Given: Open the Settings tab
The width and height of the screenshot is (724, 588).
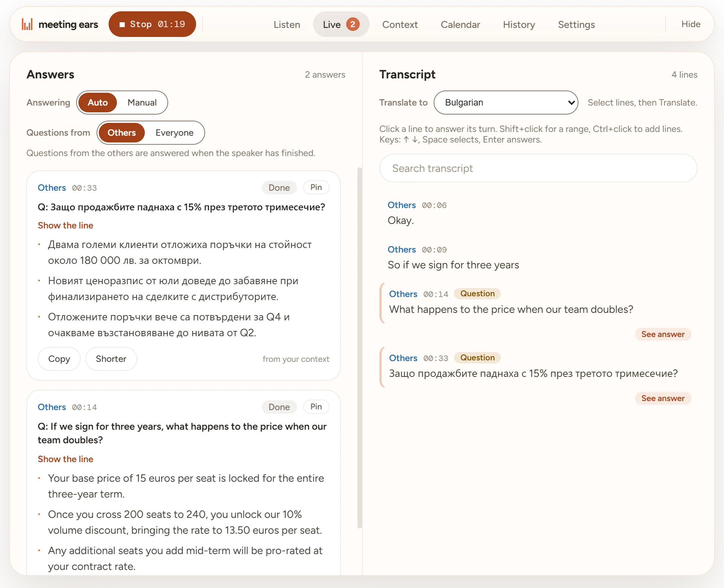Looking at the screenshot, I should [576, 24].
